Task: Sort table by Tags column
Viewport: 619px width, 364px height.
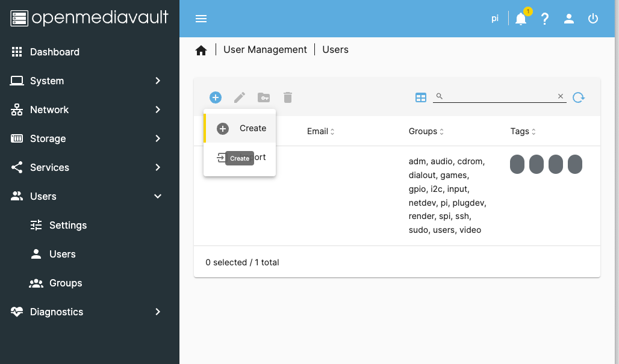Action: coord(523,131)
